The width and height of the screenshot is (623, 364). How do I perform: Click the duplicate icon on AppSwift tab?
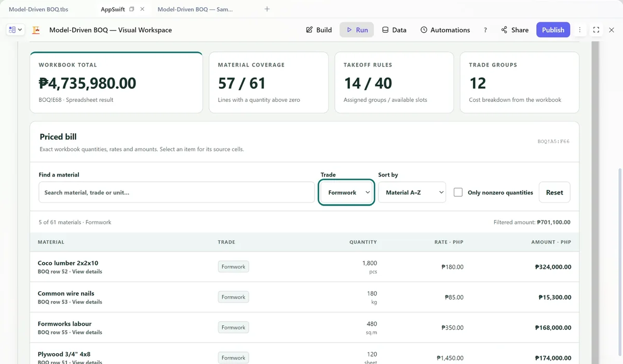[132, 9]
